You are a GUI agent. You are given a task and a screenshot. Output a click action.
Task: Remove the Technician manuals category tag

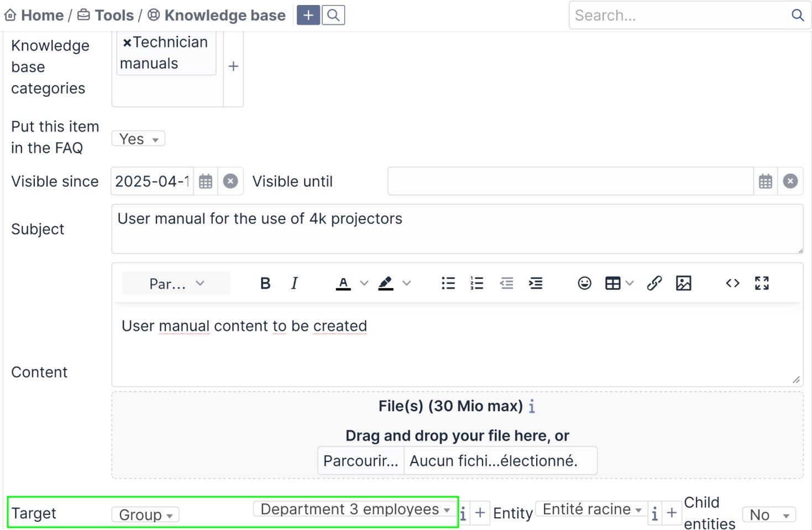click(x=127, y=43)
